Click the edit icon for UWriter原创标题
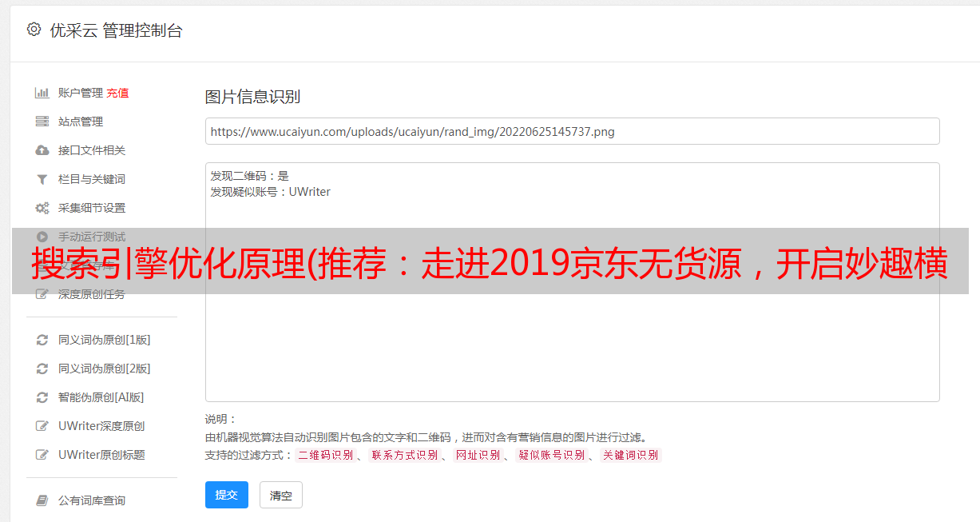 coord(42,455)
